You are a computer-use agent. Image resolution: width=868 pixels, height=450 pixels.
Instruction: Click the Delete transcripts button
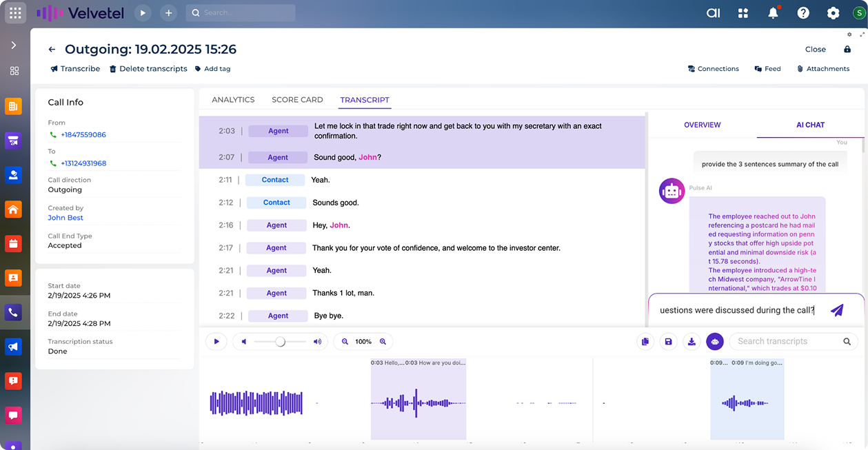(x=148, y=69)
